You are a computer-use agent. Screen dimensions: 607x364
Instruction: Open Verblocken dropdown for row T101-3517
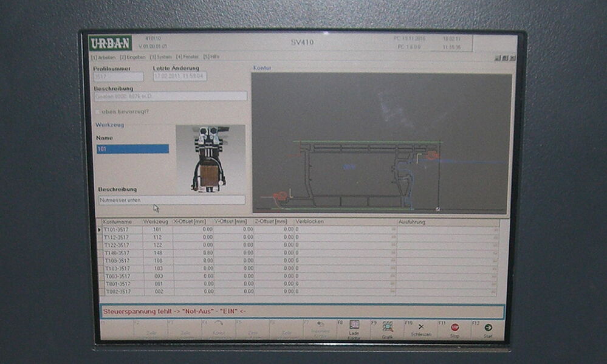pyautogui.click(x=393, y=230)
